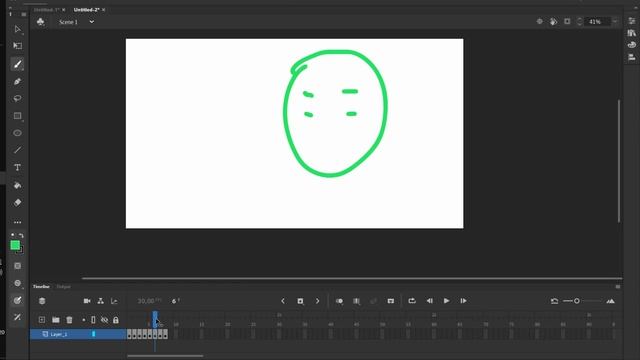Click the Delete Layer trash icon
The height and width of the screenshot is (360, 640).
69,320
